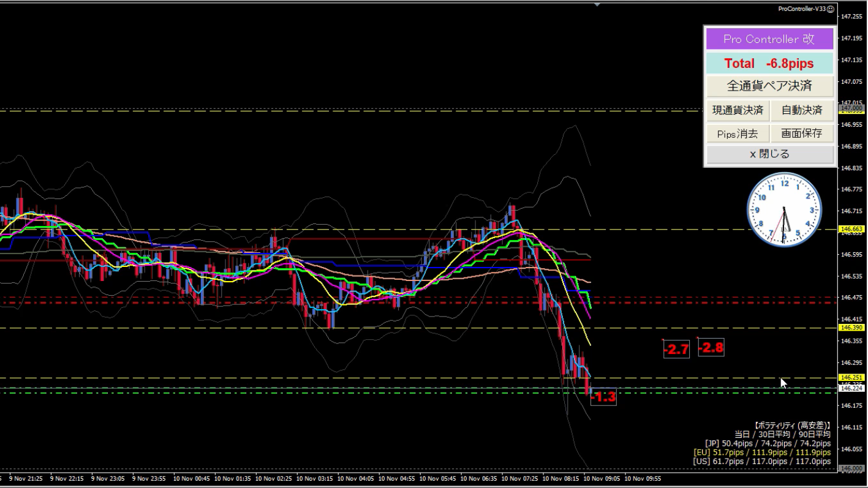Click the 現通貨決済 button
This screenshot has height=488, width=868.
(738, 111)
